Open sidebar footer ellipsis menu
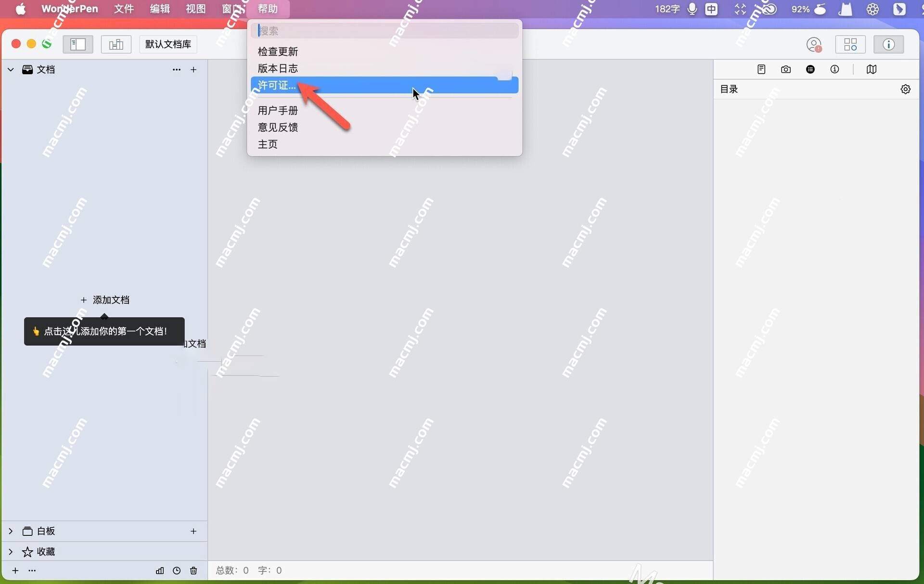This screenshot has height=584, width=924. 32,571
